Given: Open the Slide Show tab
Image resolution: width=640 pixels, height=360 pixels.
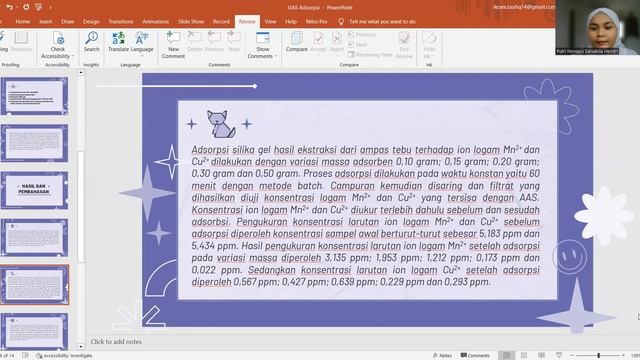Looking at the screenshot, I should 191,22.
